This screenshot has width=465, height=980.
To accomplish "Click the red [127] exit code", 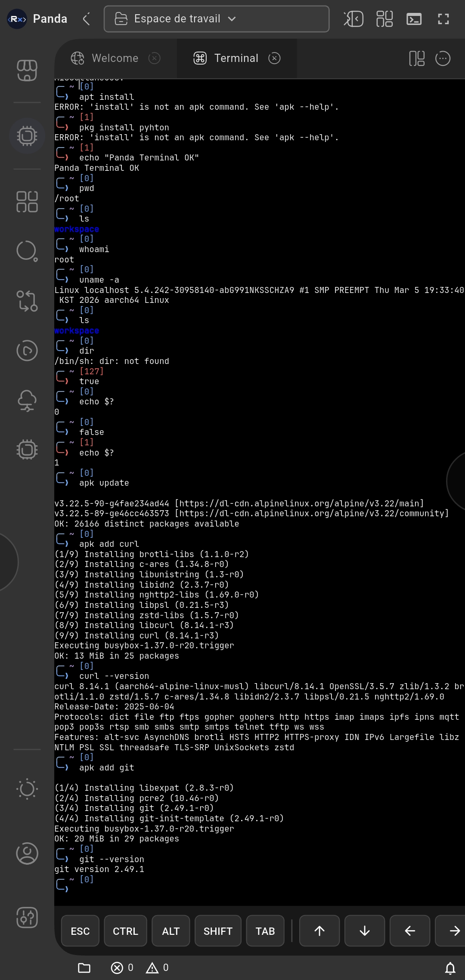I will pos(92,371).
